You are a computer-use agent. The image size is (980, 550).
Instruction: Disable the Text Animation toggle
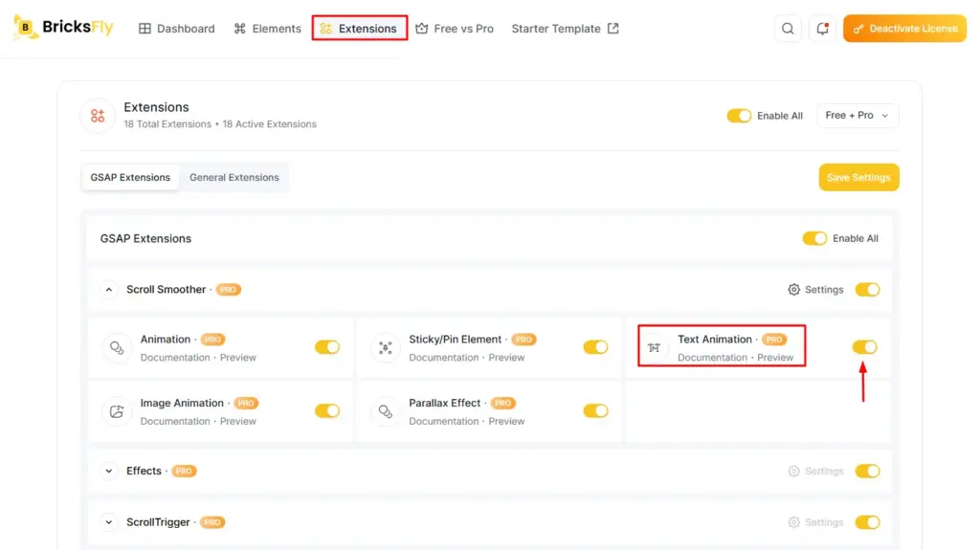coord(865,347)
